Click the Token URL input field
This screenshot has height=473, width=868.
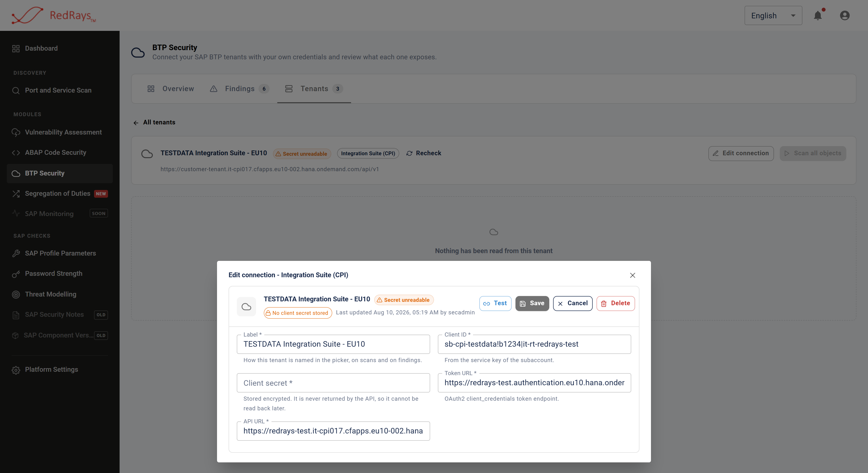pos(534,383)
